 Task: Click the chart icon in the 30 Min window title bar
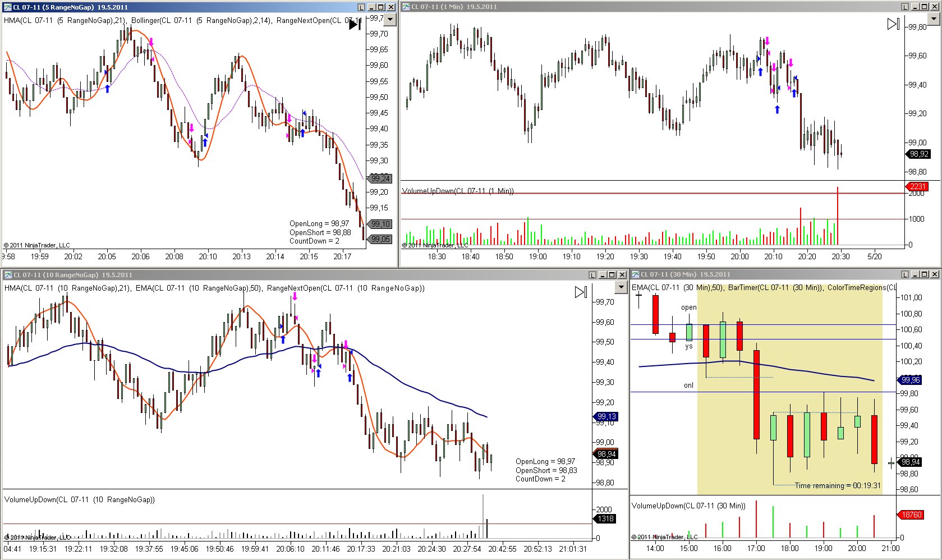(x=636, y=274)
